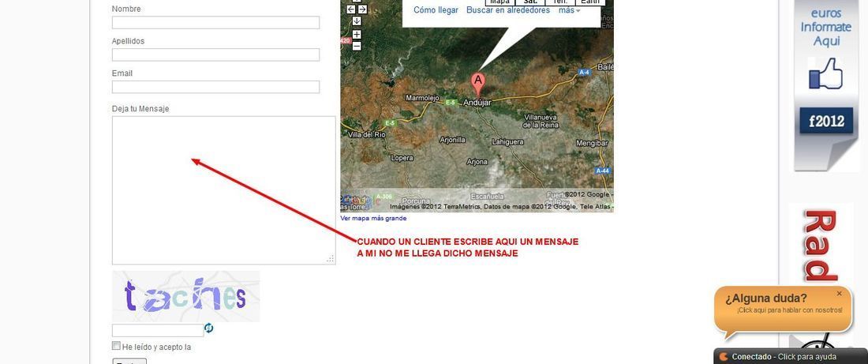Image resolution: width=868 pixels, height=364 pixels.
Task: Open Ver mapa más grande link
Action: pos(374,218)
